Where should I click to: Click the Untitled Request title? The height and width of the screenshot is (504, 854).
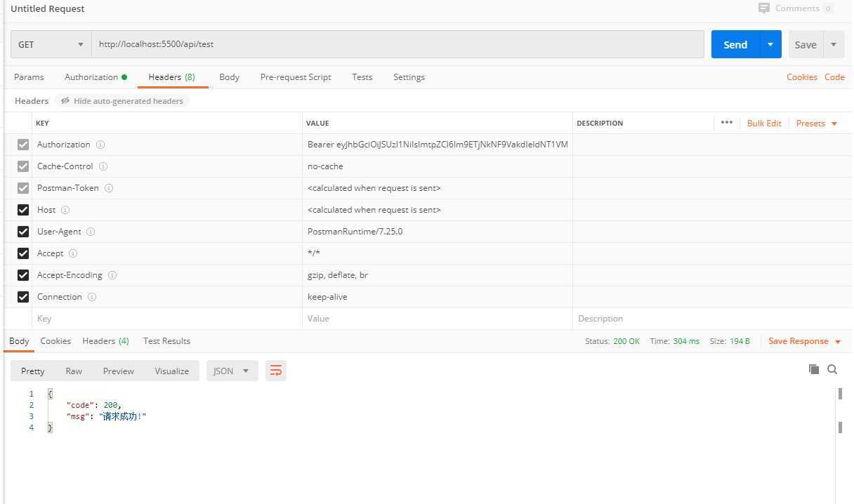[48, 8]
